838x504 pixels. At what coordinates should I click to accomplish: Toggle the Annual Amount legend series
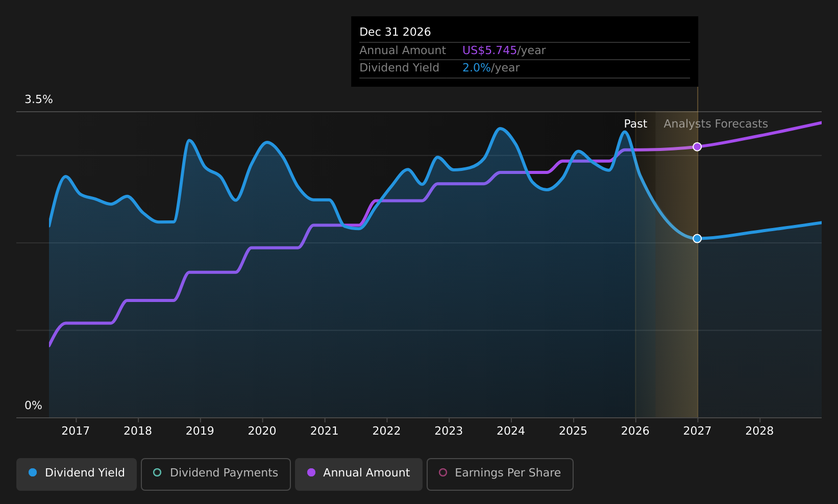[x=358, y=474]
